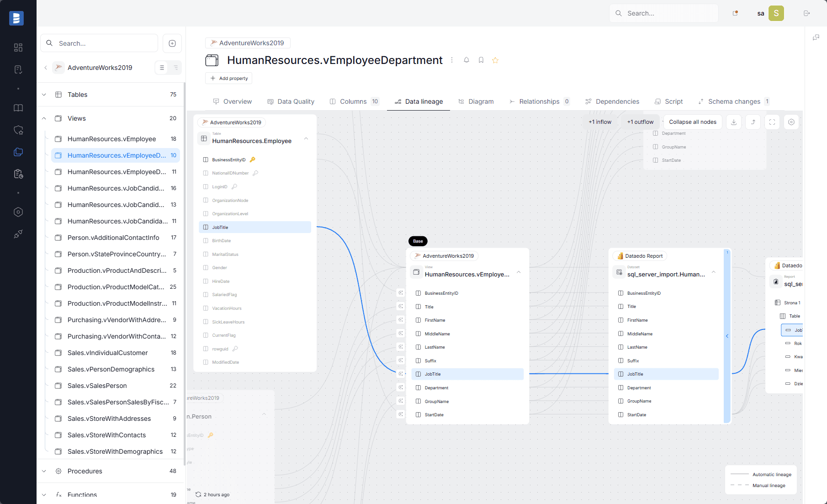Open the comments panel icon at right edge
Image resolution: width=827 pixels, height=504 pixels.
pos(816,37)
